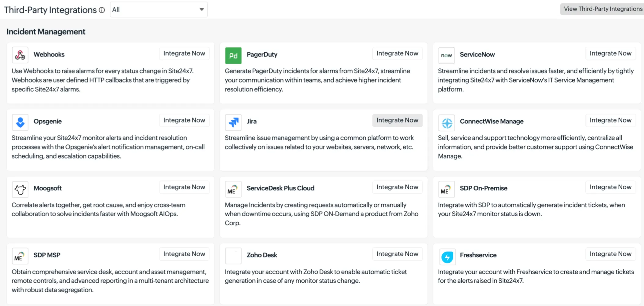The image size is (644, 306).
Task: Click the Zoho Desk card title
Action: pyautogui.click(x=262, y=255)
